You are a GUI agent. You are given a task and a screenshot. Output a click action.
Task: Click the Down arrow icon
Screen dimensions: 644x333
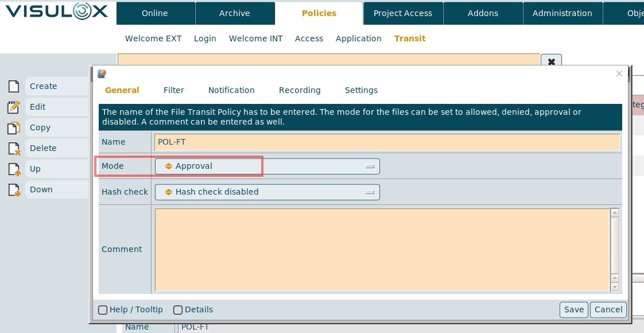(14, 189)
